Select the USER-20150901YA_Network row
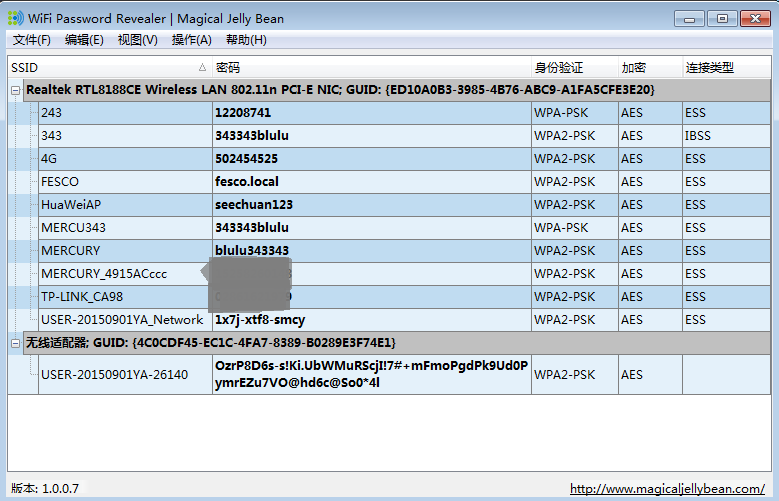Screen dimensions: 779x501 [x=404, y=320]
